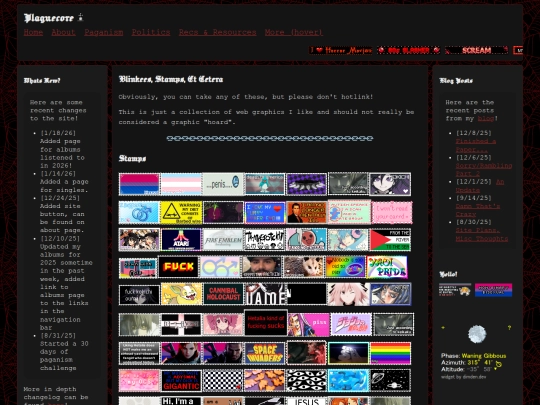Click the Taiko drum character stamp

tap(307, 240)
